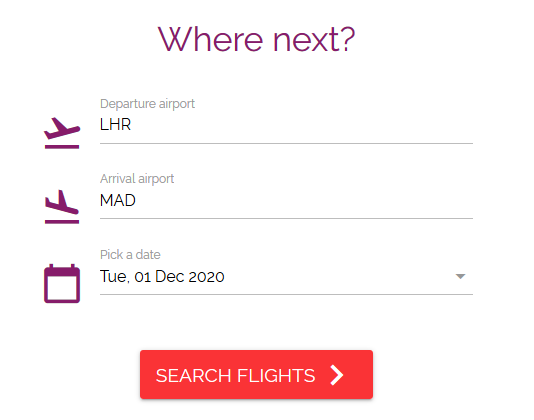Click the SEARCH FLIGHTS label text
The image size is (534, 420).
pyautogui.click(x=235, y=376)
